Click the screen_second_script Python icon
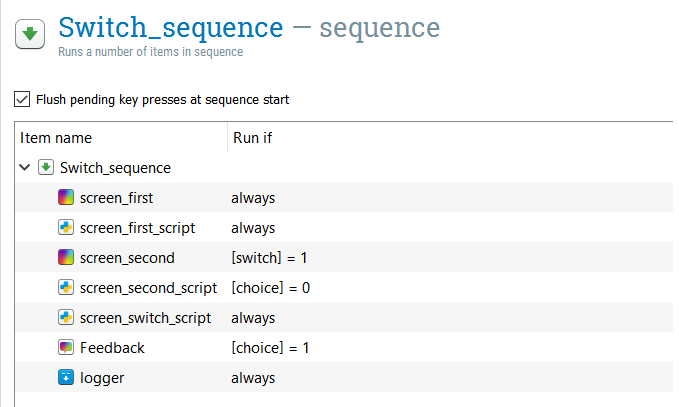This screenshot has height=407, width=679. (66, 287)
